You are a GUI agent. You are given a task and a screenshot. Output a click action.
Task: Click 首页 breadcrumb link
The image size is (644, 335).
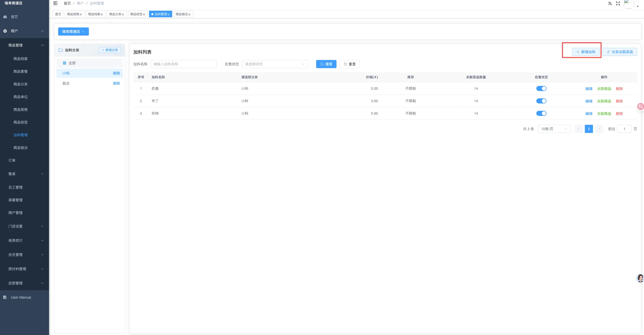[x=67, y=3]
